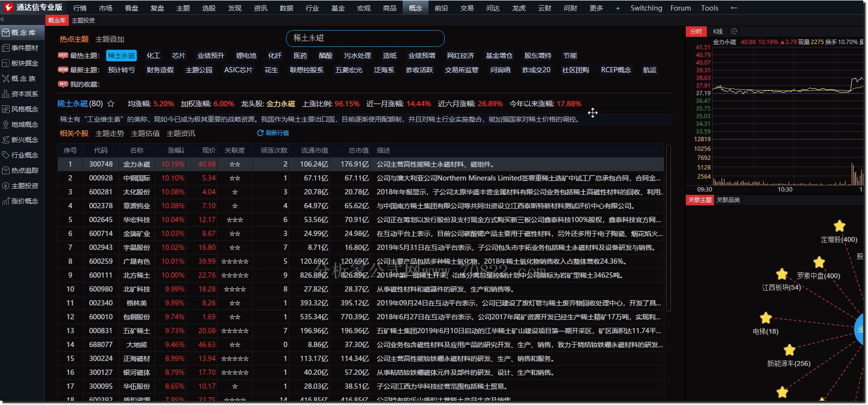Sort table by 流通市值 column header

click(314, 150)
